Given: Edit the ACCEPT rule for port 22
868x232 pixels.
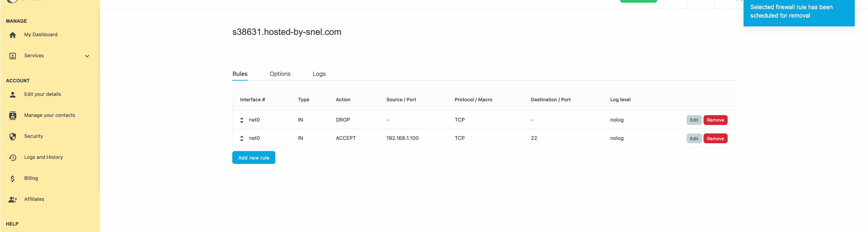Looking at the screenshot, I should click(x=694, y=139).
